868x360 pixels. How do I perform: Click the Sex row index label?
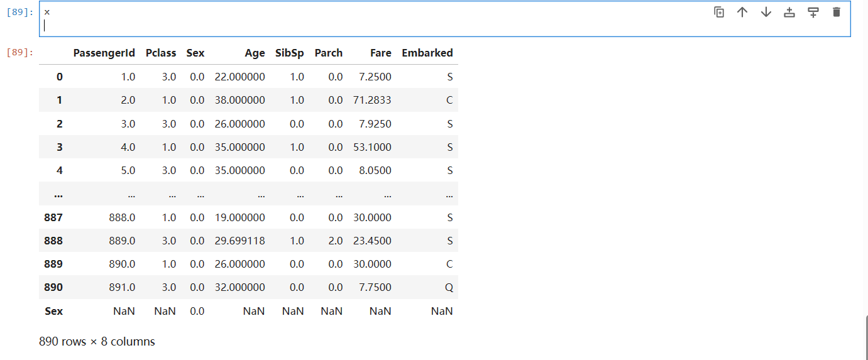point(54,311)
